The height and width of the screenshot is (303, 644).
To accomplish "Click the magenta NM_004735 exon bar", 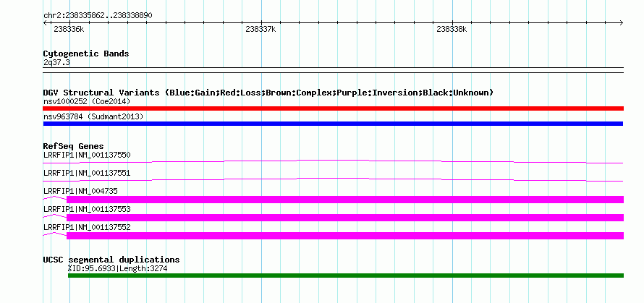I will point(345,200).
